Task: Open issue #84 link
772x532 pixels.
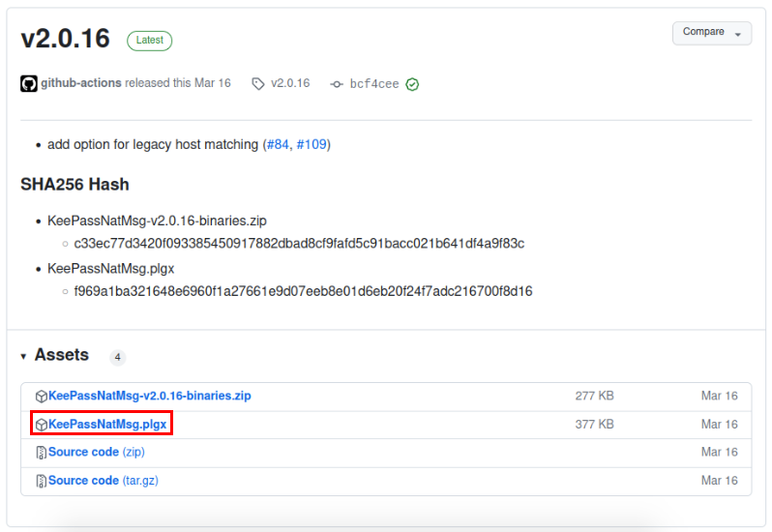Action: pos(278,144)
